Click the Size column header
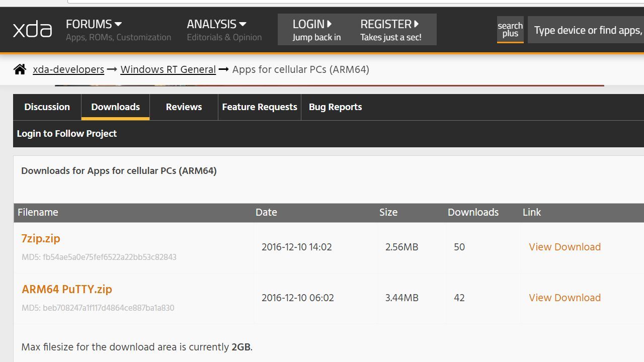The height and width of the screenshot is (362, 644). 388,212
